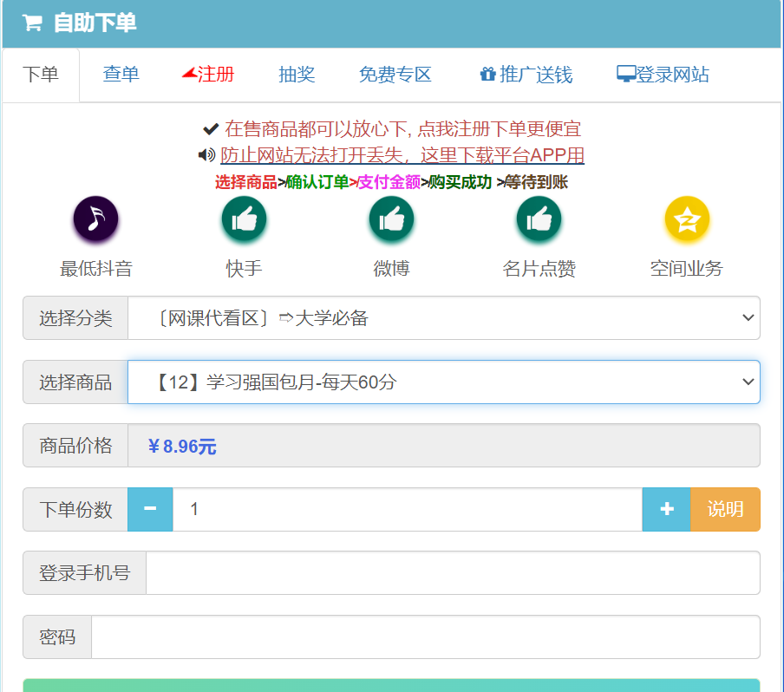Click the 微博 label
The height and width of the screenshot is (692, 784).
tap(391, 269)
